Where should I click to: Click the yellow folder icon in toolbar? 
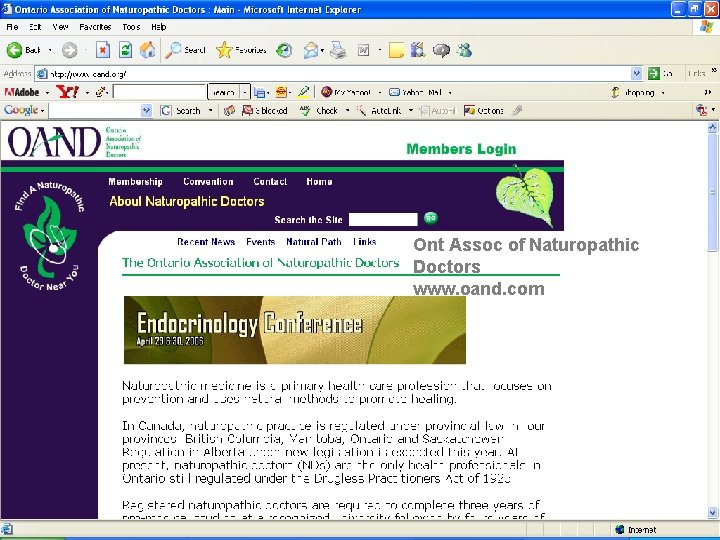coord(396,50)
